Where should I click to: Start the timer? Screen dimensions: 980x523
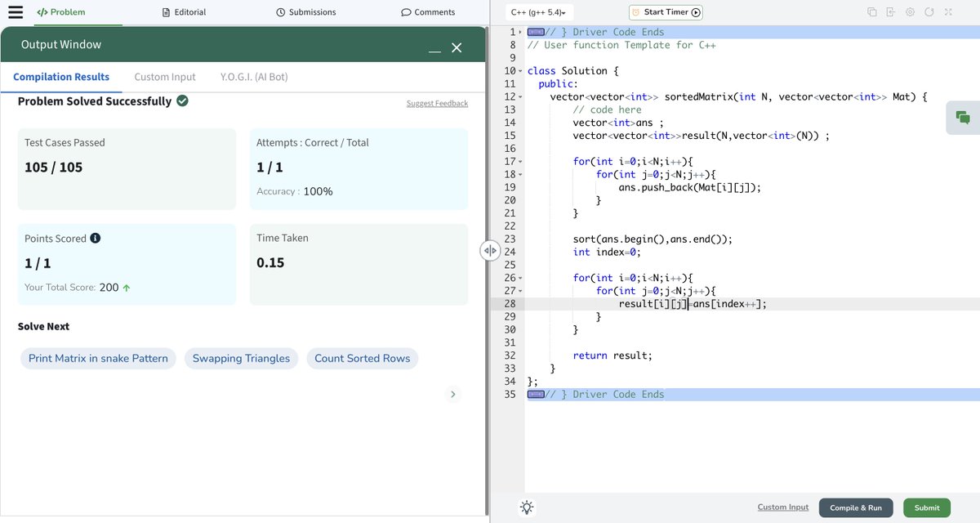click(x=666, y=12)
